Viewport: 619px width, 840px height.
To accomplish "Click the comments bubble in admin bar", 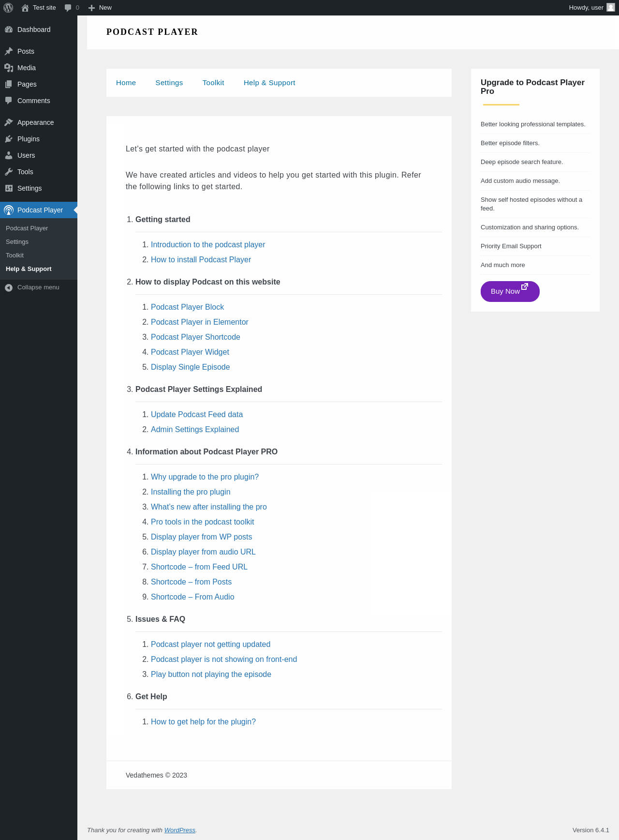I will point(68,8).
